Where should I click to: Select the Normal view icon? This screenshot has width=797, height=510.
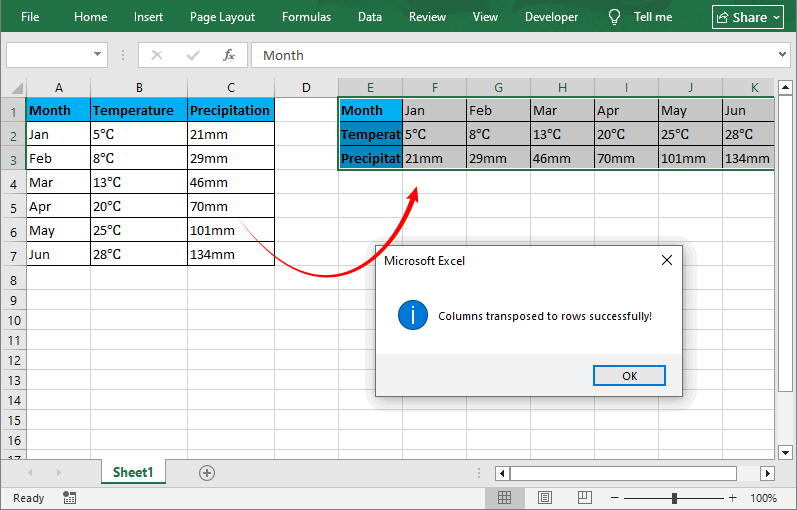(505, 497)
